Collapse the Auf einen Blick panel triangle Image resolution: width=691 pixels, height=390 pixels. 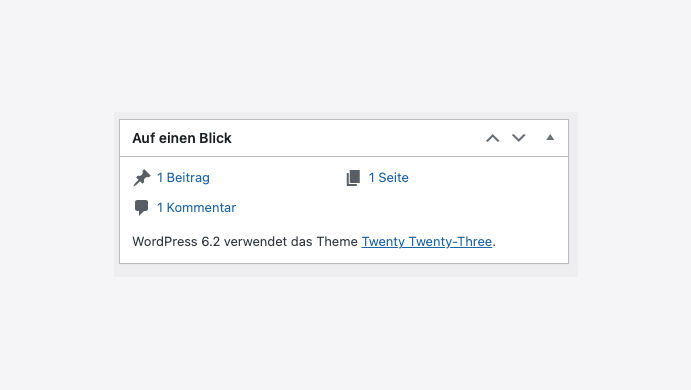tap(550, 137)
